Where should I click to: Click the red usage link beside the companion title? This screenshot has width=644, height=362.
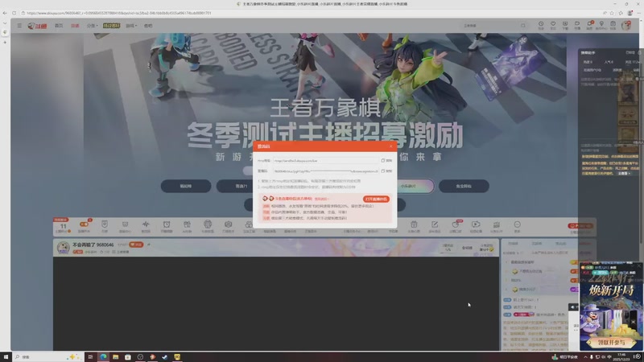click(x=320, y=199)
